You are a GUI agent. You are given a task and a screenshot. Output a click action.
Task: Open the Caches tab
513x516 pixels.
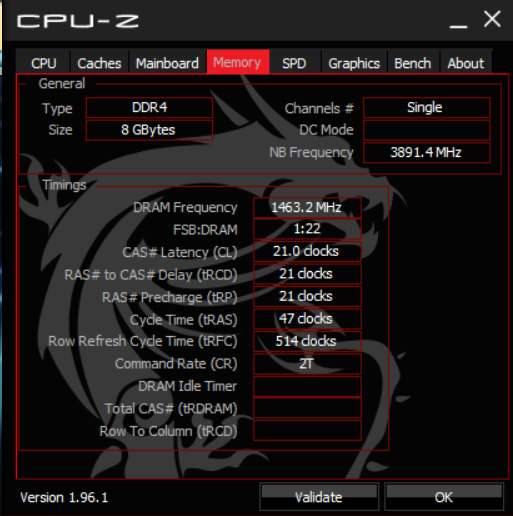pos(99,62)
